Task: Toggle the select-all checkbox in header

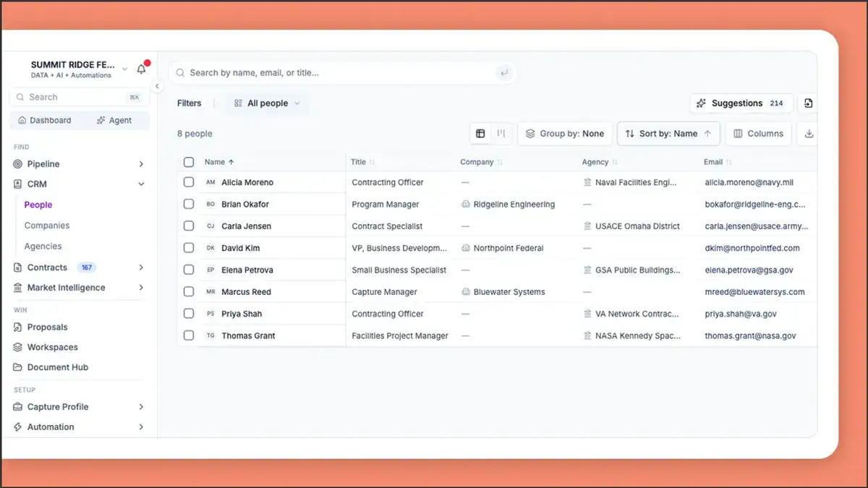Action: point(189,162)
